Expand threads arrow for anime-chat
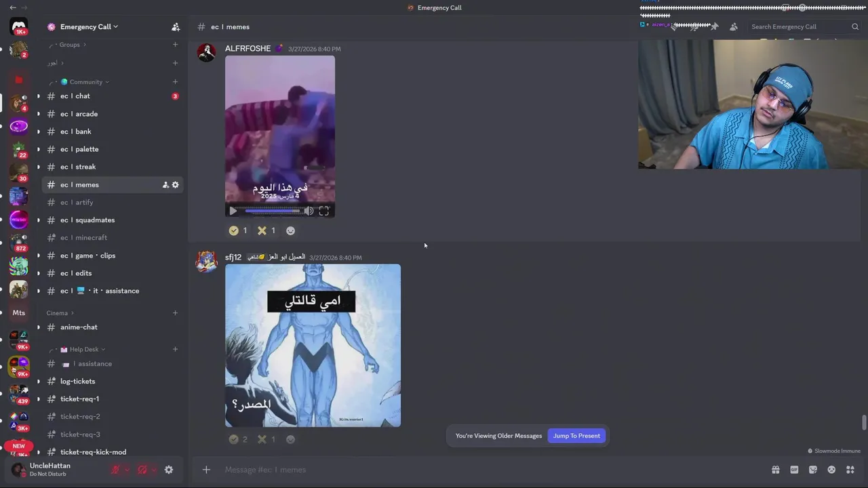This screenshot has height=488, width=868. (38, 327)
